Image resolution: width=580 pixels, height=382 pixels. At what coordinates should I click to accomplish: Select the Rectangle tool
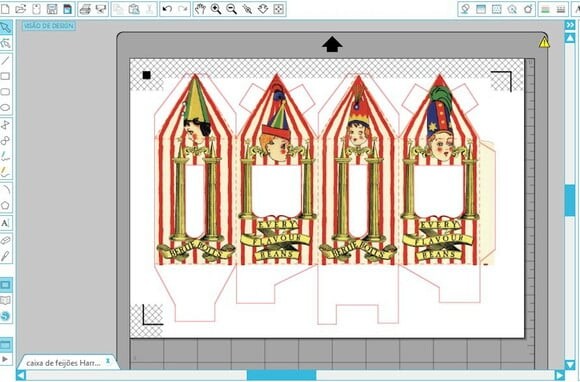pos(5,76)
